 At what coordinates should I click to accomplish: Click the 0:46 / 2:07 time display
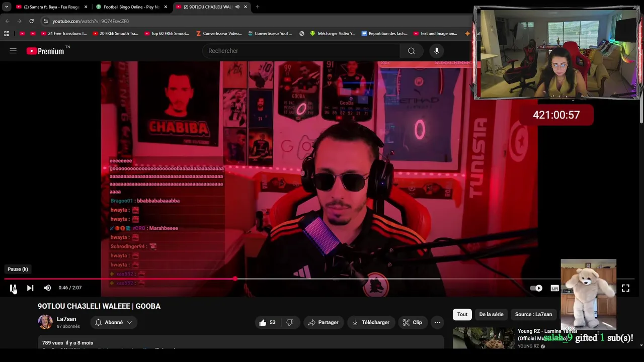70,288
